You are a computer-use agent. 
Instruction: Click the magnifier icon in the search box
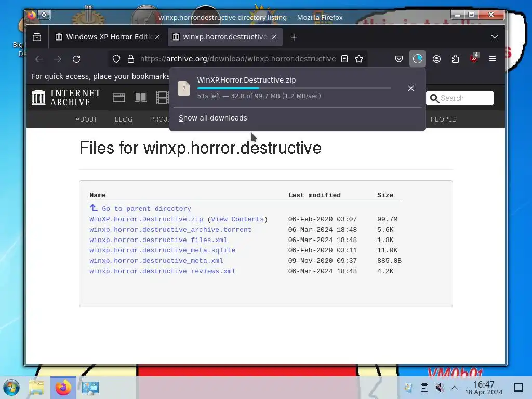pos(434,98)
